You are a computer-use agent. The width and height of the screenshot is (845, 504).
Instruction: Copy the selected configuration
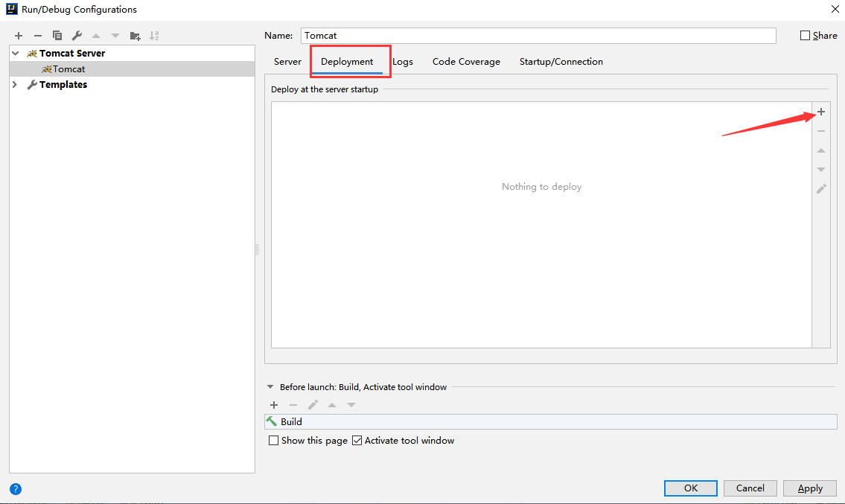pyautogui.click(x=57, y=36)
